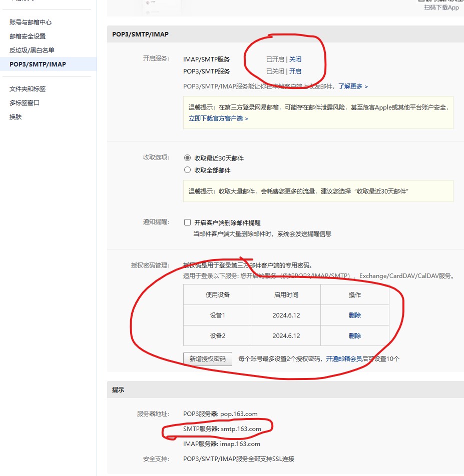Image resolution: width=464 pixels, height=476 pixels.
Task: Click the smtp.163.com server address text
Action: point(241,429)
